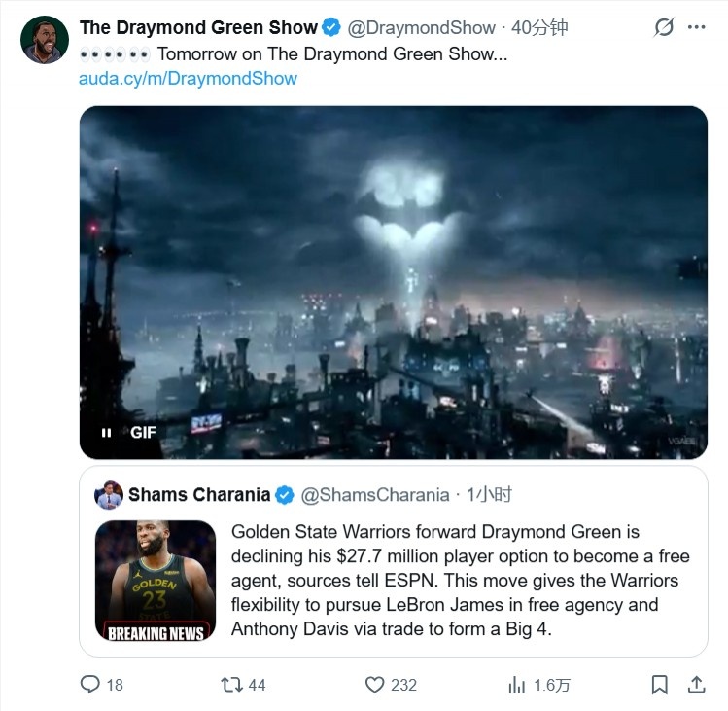Open the auda.cy/m/DraymondShow link

coord(188,78)
